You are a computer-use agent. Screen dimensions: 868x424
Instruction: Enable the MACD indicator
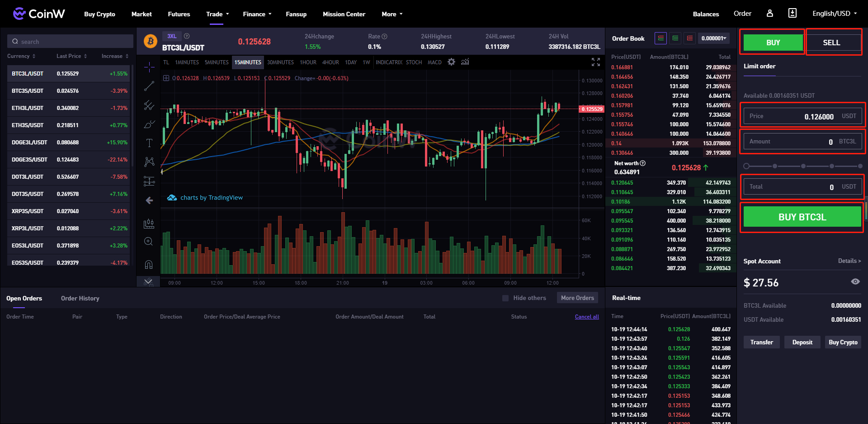click(x=434, y=62)
